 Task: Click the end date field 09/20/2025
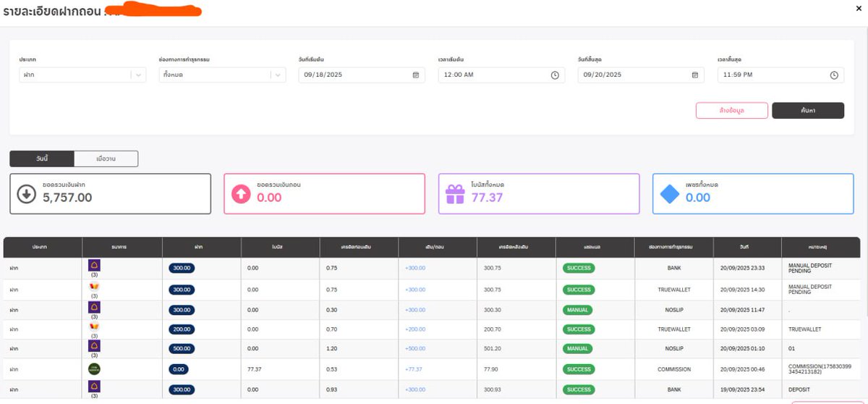pyautogui.click(x=641, y=75)
